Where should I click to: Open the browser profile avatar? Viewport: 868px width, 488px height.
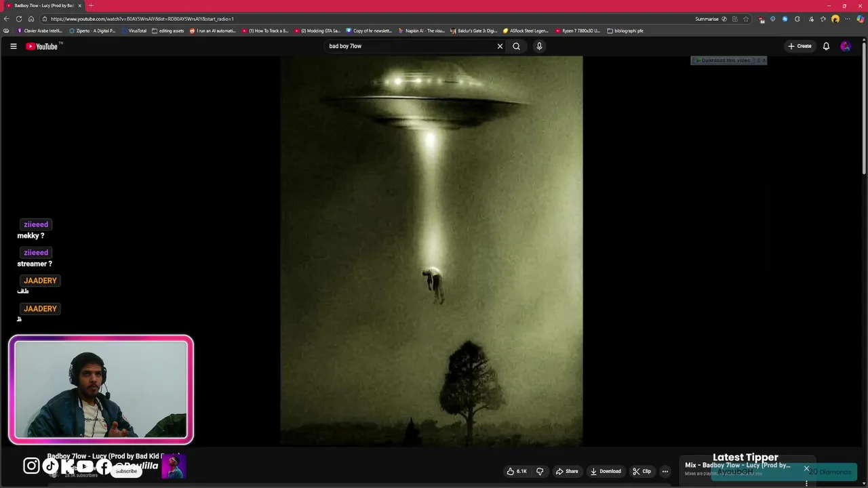point(835,19)
